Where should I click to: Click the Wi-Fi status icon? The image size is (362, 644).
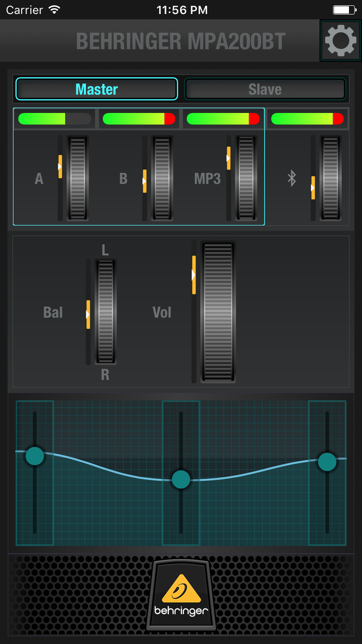point(55,10)
